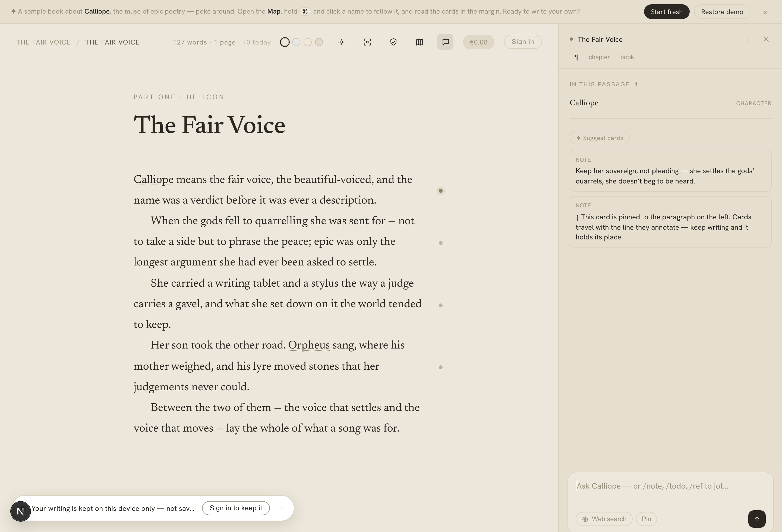Dismiss the device-only writing notice
This screenshot has width=782, height=532.
point(282,508)
